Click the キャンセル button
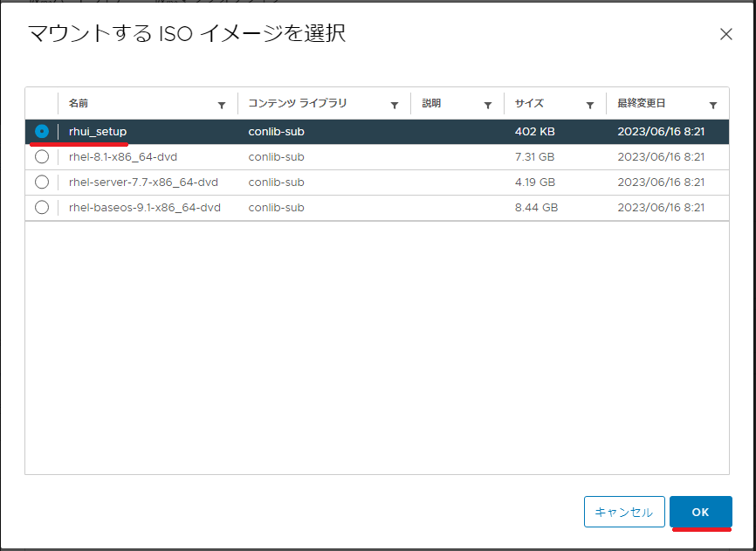756x551 pixels. point(624,512)
